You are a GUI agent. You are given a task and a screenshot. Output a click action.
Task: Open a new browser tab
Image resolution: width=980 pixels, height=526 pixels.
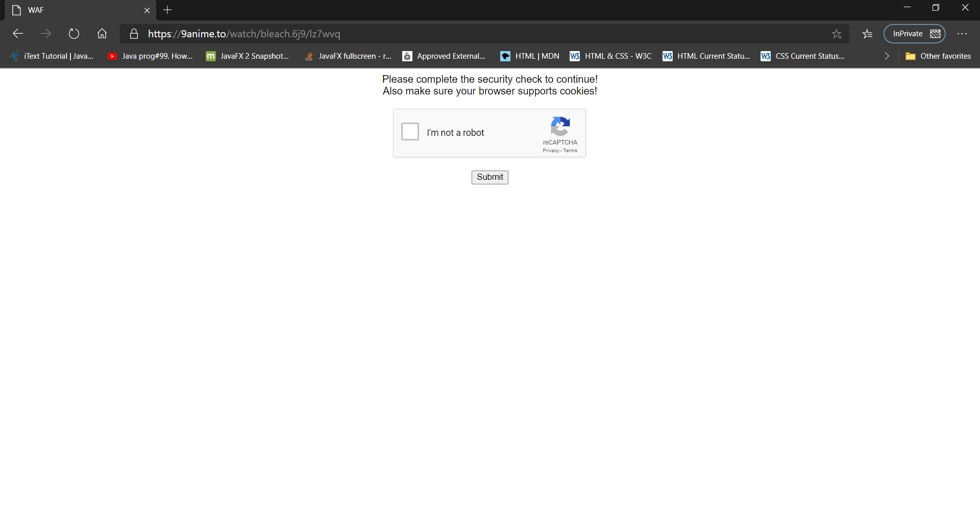(167, 10)
